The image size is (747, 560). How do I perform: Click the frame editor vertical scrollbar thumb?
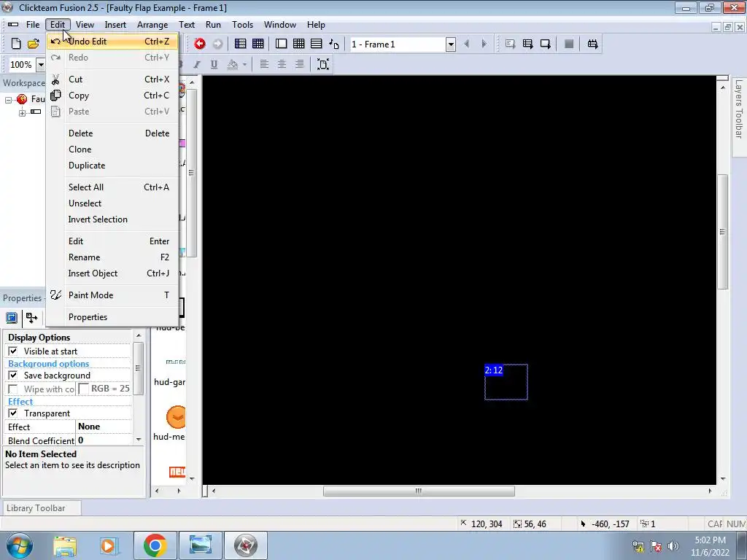(723, 232)
